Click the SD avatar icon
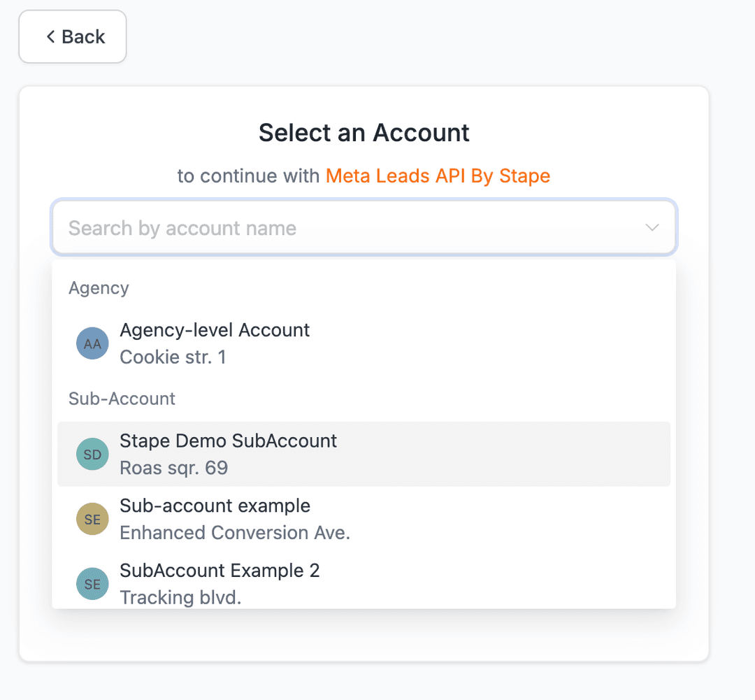 click(x=92, y=455)
